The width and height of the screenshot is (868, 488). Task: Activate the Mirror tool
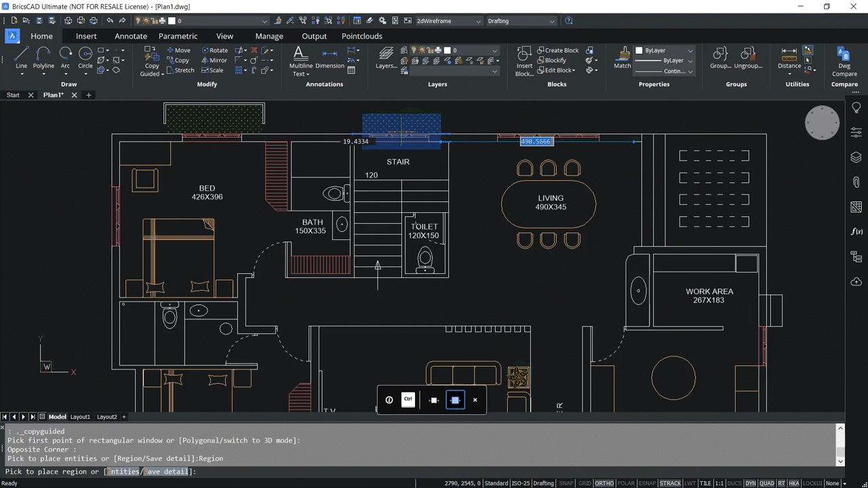[x=214, y=60]
